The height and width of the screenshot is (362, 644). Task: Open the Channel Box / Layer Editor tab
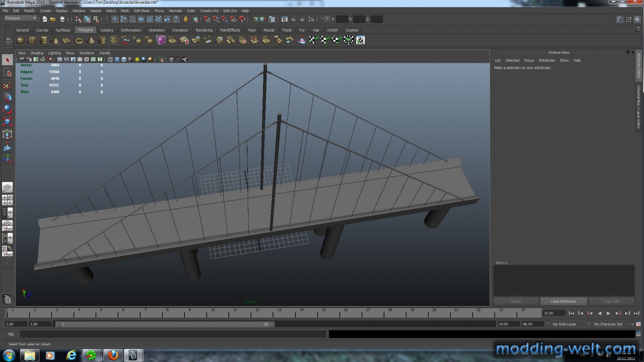coord(639,107)
